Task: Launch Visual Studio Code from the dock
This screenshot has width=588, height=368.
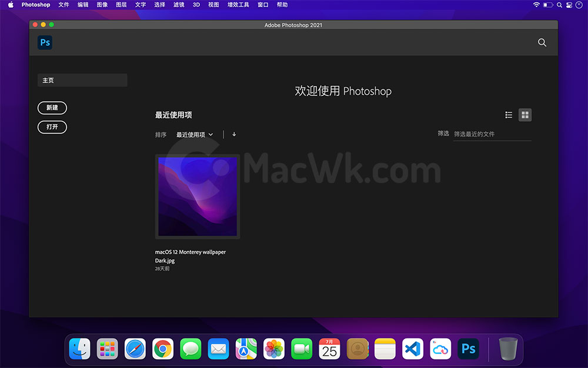Action: (413, 349)
